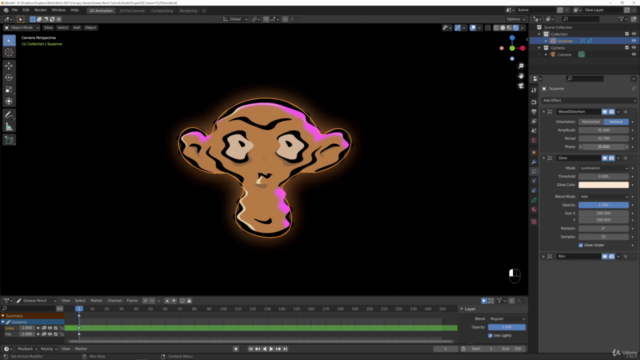This screenshot has height=360, width=640.
Task: Jump to the last frame in playback controls
Action: click(285, 349)
